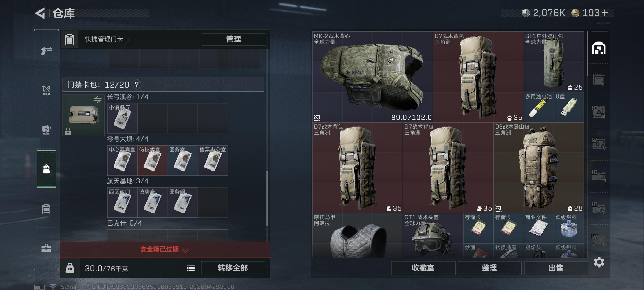Select the main warehouse home tab icon
The height and width of the screenshot is (290, 644).
tap(599, 48)
